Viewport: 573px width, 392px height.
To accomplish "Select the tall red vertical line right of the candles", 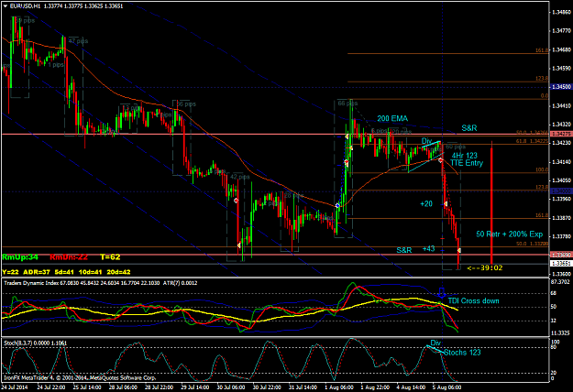I will pyautogui.click(x=492, y=202).
